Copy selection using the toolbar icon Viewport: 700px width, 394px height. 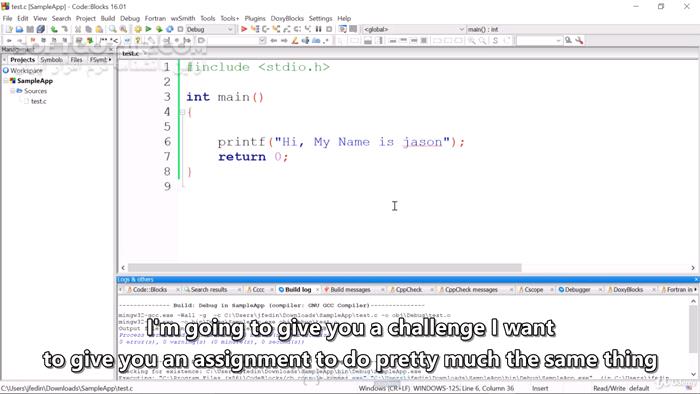[x=88, y=29]
